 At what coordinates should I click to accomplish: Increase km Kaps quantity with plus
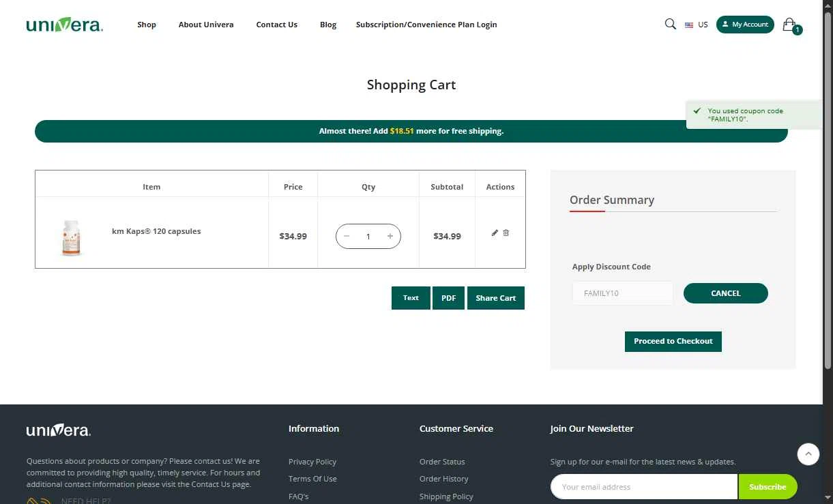tap(390, 236)
